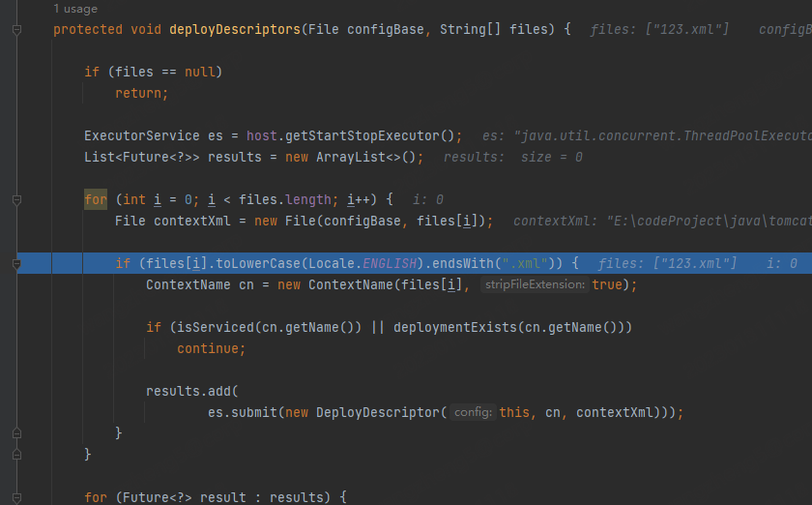Screen dimensions: 812x505
Task: Click the 'String[]' parameter type
Action: coord(470,30)
